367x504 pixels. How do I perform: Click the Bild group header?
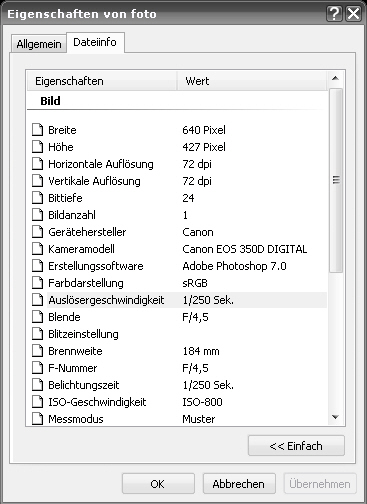(x=50, y=101)
